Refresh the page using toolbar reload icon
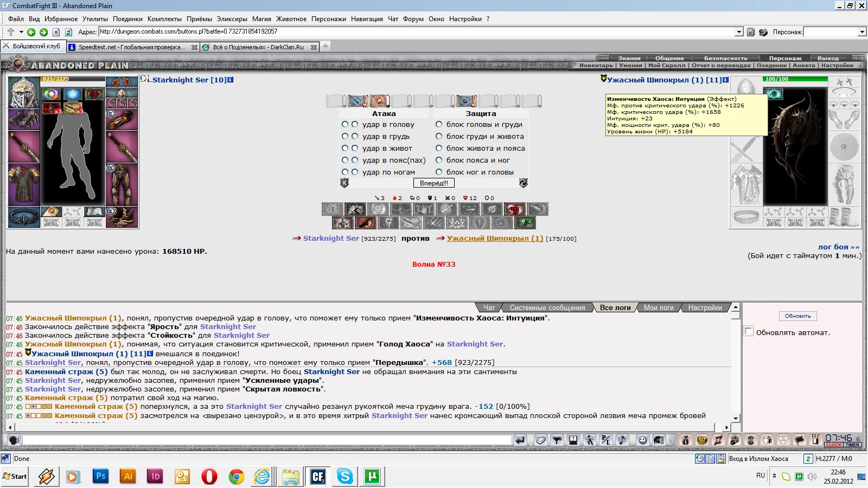868x488 pixels. (68, 32)
